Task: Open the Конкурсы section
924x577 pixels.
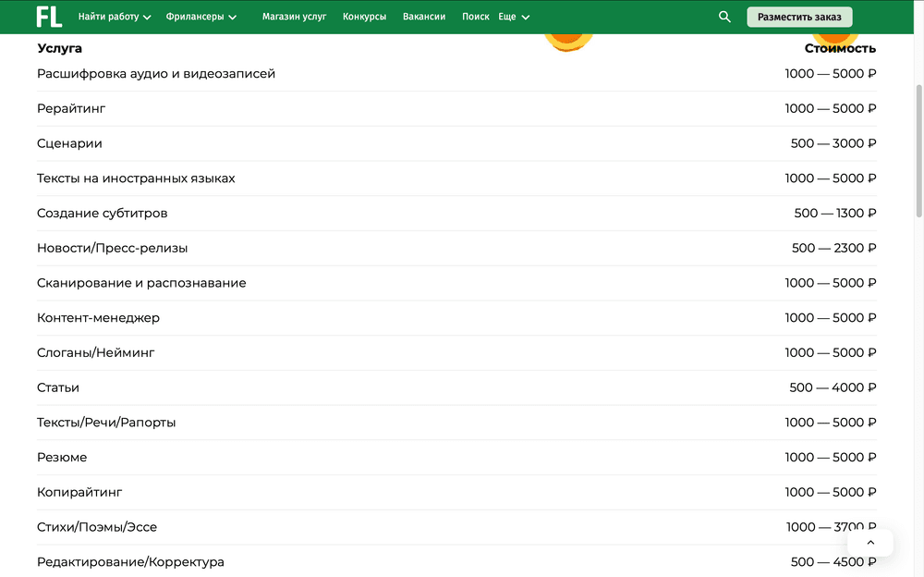Action: [x=364, y=17]
